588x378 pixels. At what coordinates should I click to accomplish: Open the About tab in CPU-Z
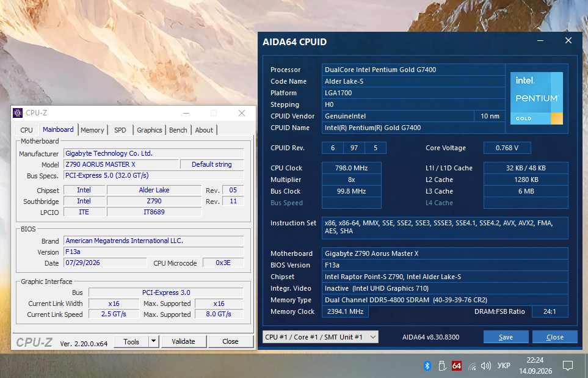[204, 130]
